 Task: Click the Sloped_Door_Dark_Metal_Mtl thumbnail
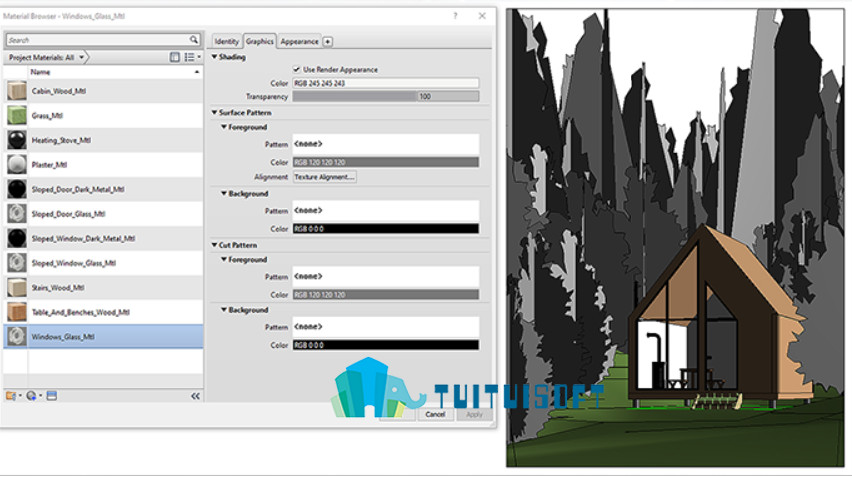click(16, 189)
